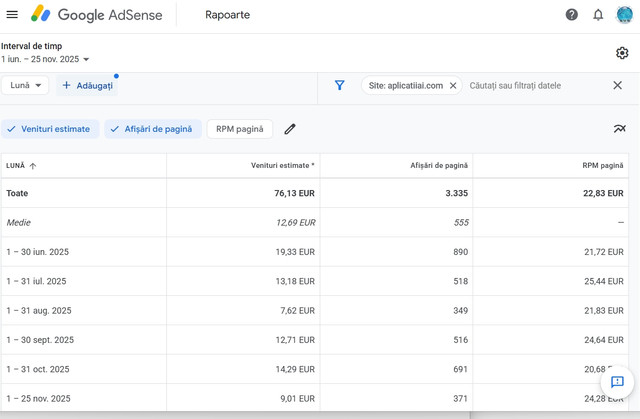Open the notifications bell
This screenshot has width=640, height=419.
[x=598, y=15]
